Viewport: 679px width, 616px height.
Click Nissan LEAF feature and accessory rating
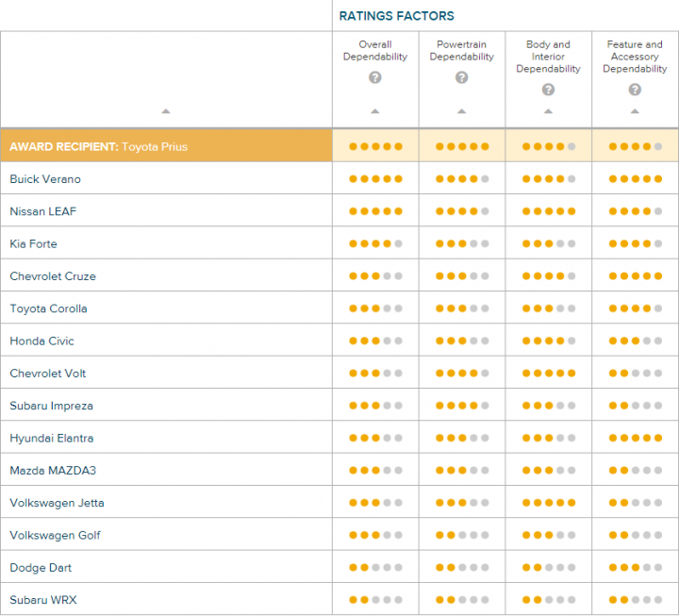(x=636, y=211)
